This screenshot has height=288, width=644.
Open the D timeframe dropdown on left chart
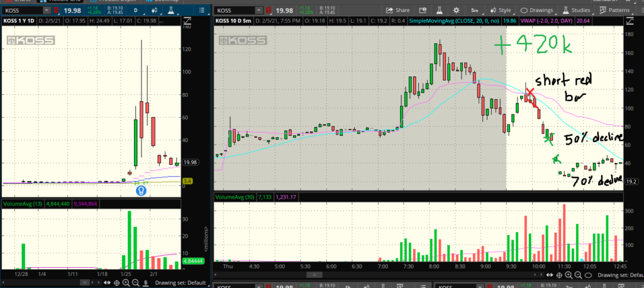(136, 10)
